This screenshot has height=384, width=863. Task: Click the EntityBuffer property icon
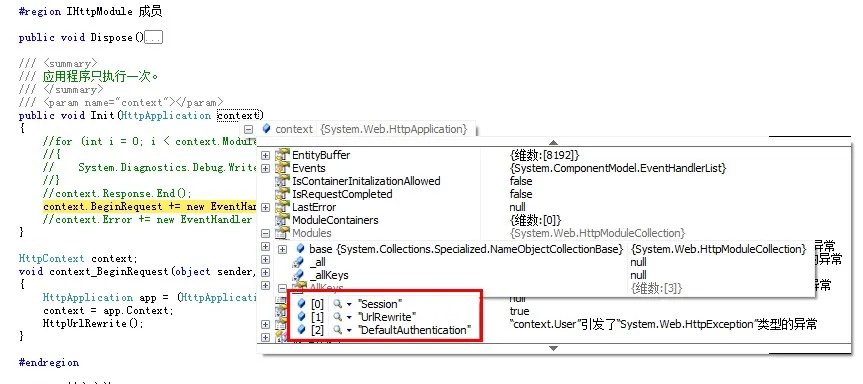point(282,155)
